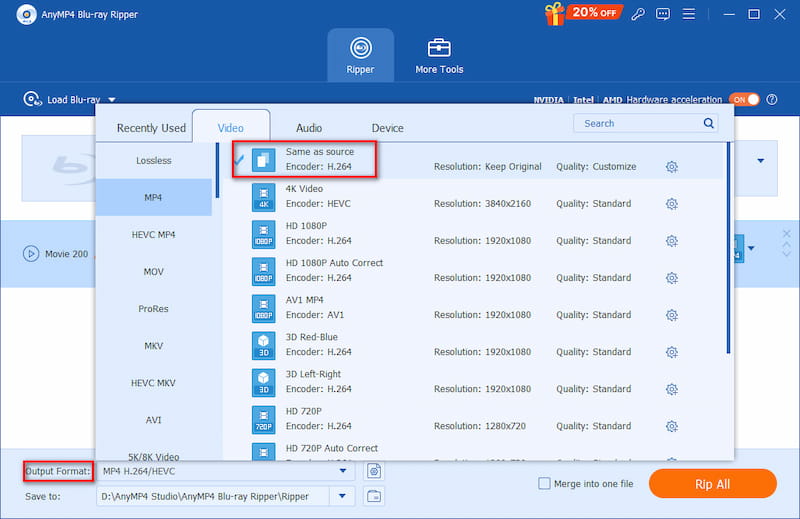This screenshot has width=800, height=519.
Task: Switch to the Device tab
Action: (387, 128)
